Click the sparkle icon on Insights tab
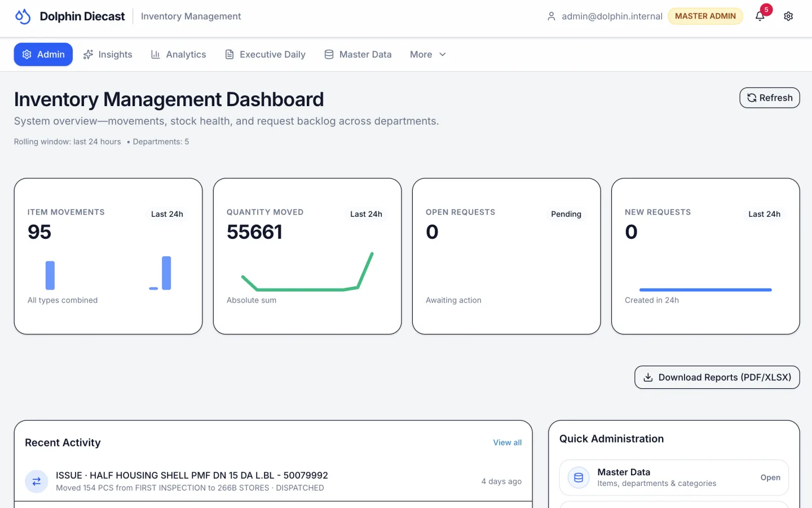Image resolution: width=812 pixels, height=508 pixels. (88, 54)
